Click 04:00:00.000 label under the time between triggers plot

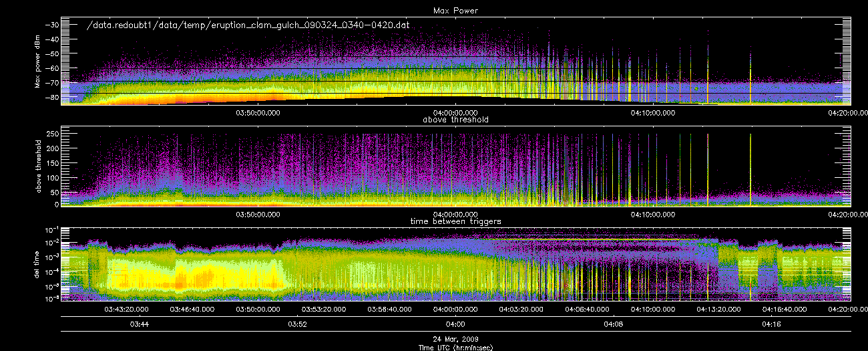click(457, 310)
